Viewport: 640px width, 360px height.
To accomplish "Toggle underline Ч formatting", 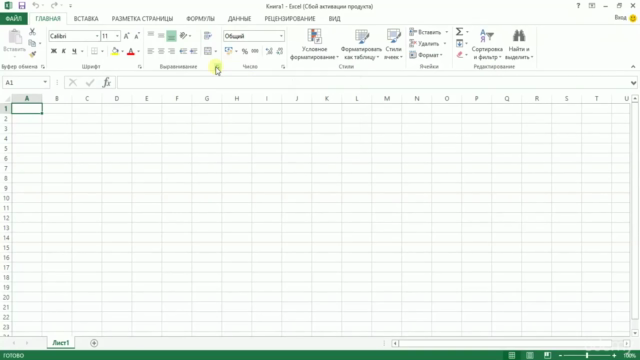I will (x=74, y=51).
